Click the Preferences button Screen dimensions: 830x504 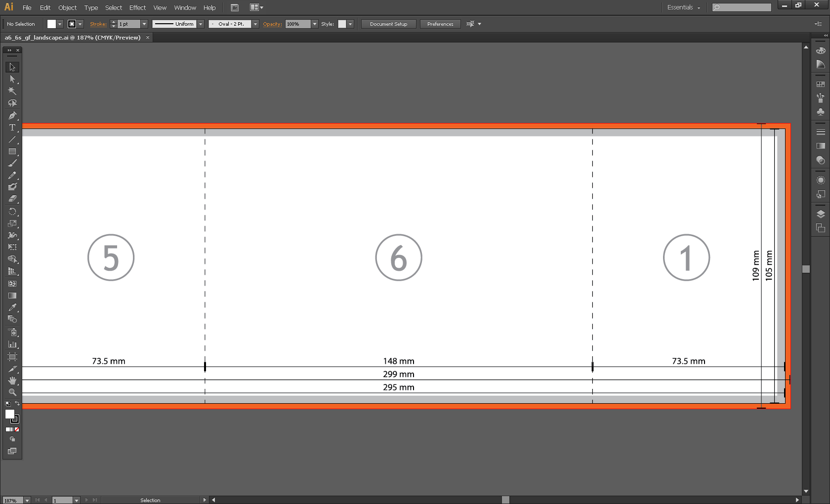point(440,24)
